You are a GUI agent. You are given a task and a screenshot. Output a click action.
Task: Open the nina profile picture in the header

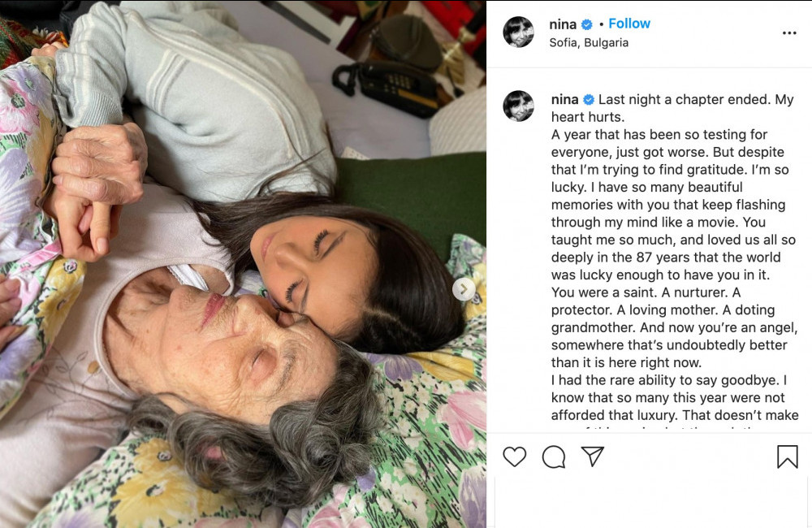518,32
